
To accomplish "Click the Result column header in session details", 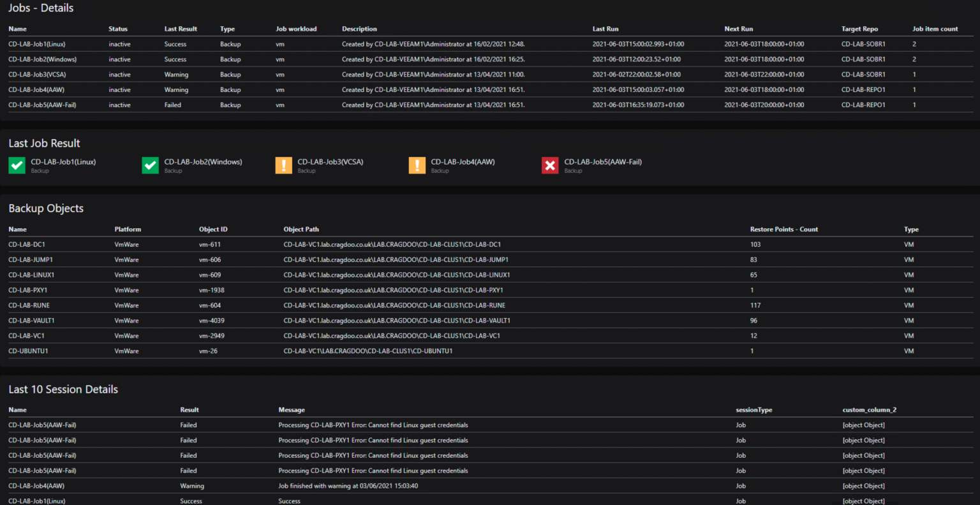I will pos(188,409).
